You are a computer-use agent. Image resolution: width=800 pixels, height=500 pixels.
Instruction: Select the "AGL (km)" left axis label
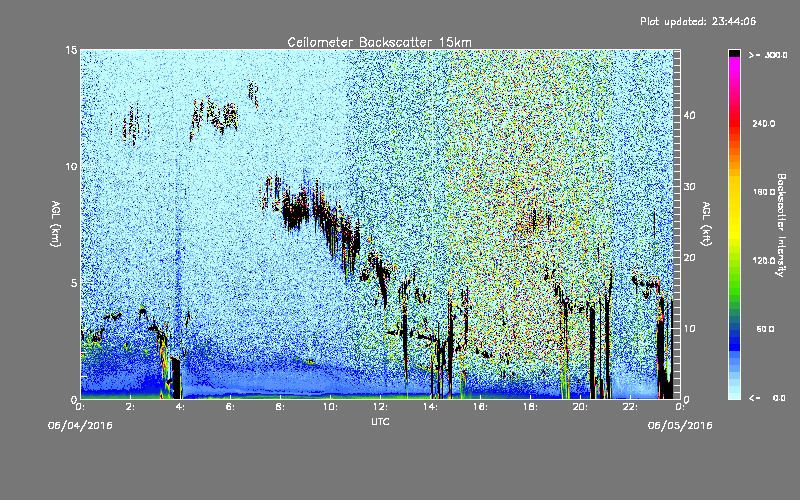click(56, 223)
